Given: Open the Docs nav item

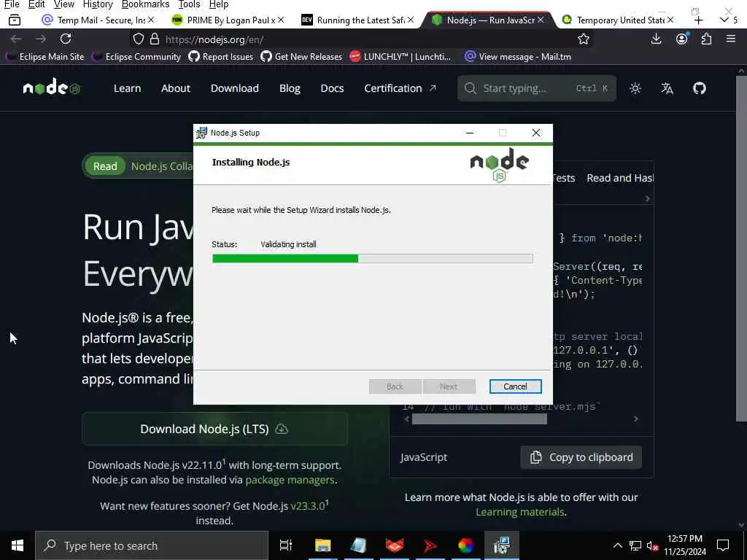Looking at the screenshot, I should point(332,88).
